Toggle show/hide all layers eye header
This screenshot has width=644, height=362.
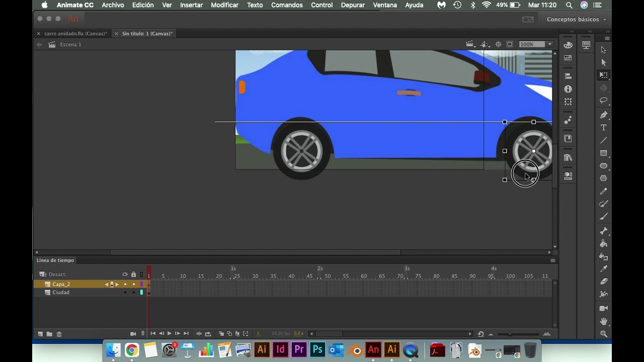click(125, 275)
